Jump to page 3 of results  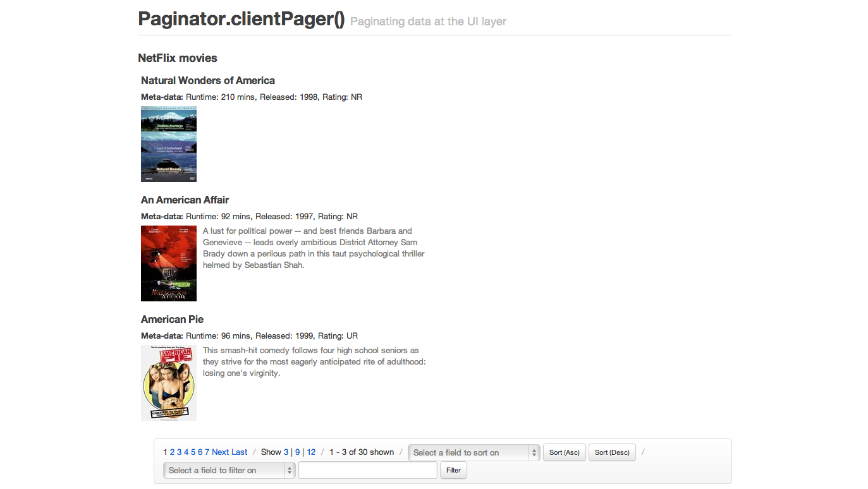pyautogui.click(x=179, y=452)
